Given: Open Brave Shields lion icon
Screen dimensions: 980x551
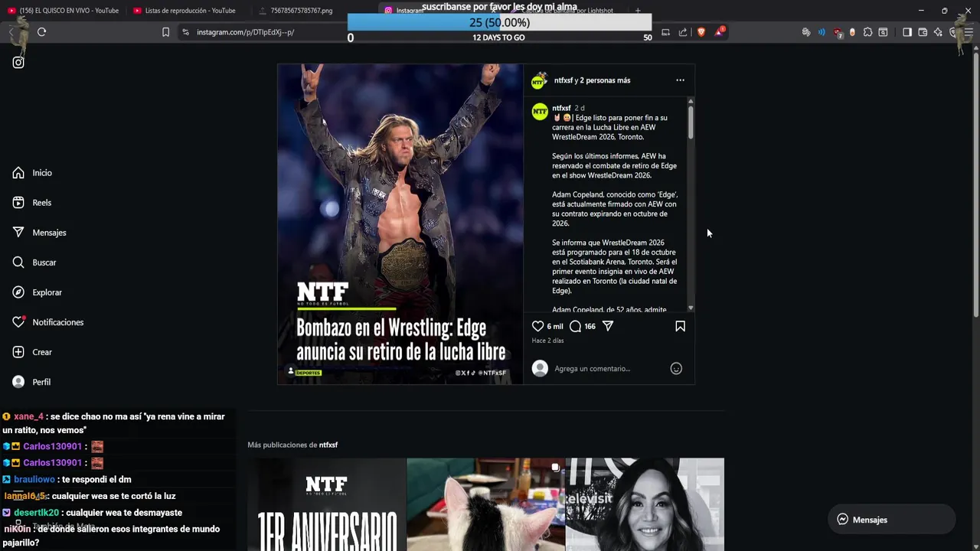Looking at the screenshot, I should [x=701, y=32].
